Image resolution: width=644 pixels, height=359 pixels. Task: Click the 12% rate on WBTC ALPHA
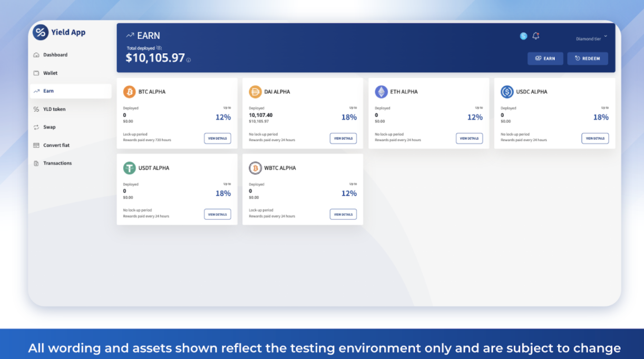tap(349, 193)
